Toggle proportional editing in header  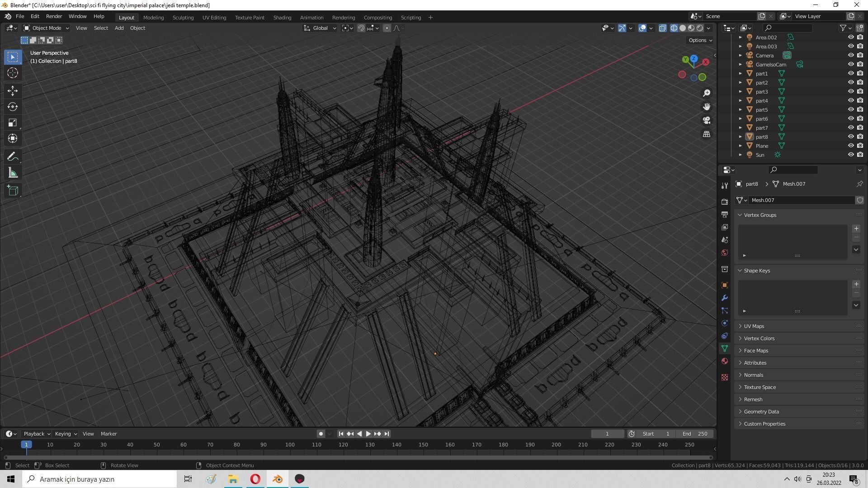387,28
